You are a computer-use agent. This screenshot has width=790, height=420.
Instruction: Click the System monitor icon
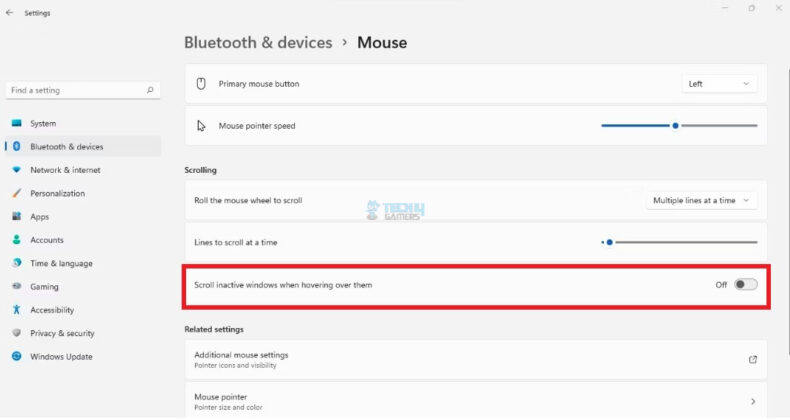tap(17, 123)
